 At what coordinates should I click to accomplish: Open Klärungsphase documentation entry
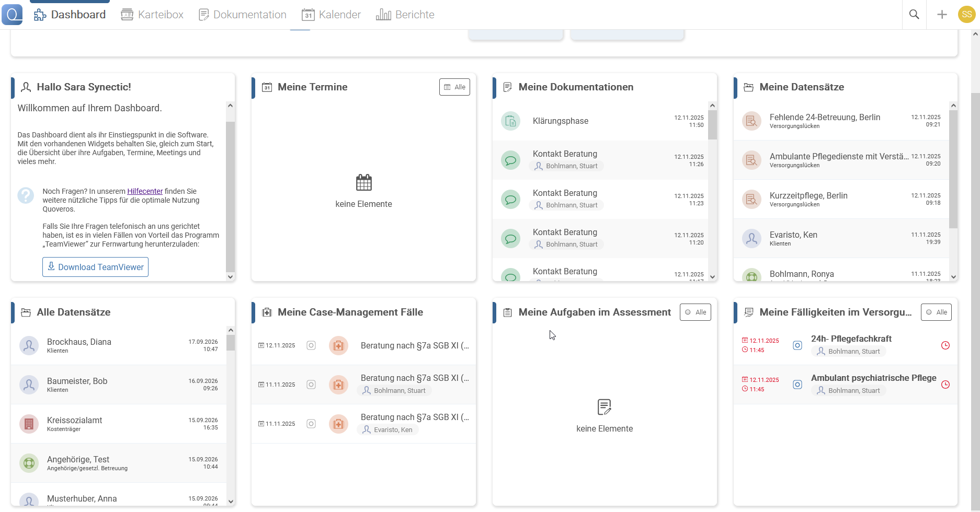tap(600, 121)
